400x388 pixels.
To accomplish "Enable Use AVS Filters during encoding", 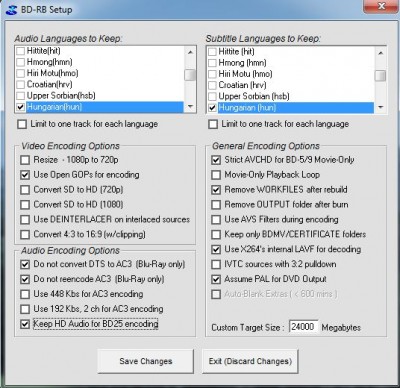I will 216,220.
